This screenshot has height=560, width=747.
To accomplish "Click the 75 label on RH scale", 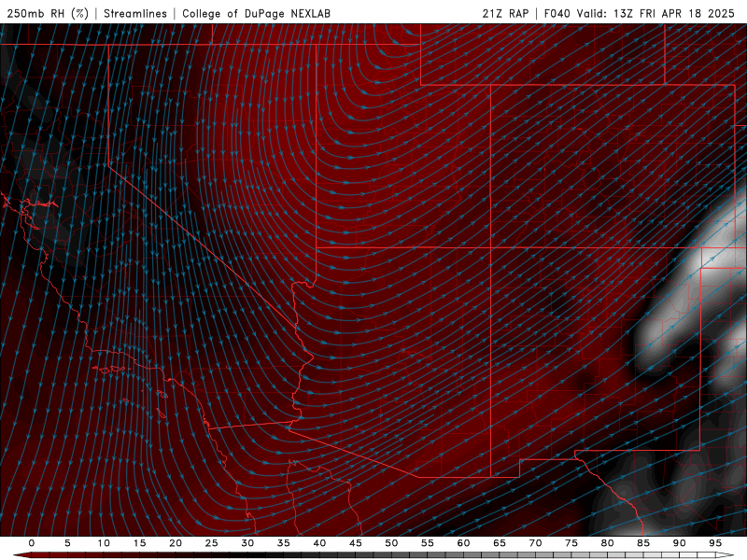I will tap(571, 543).
